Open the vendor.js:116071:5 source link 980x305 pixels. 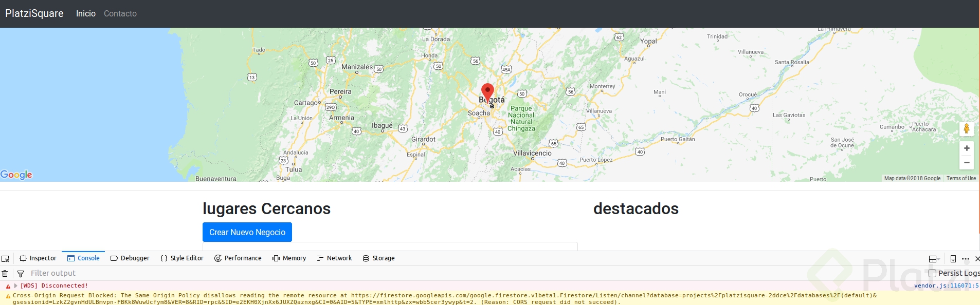(x=946, y=285)
